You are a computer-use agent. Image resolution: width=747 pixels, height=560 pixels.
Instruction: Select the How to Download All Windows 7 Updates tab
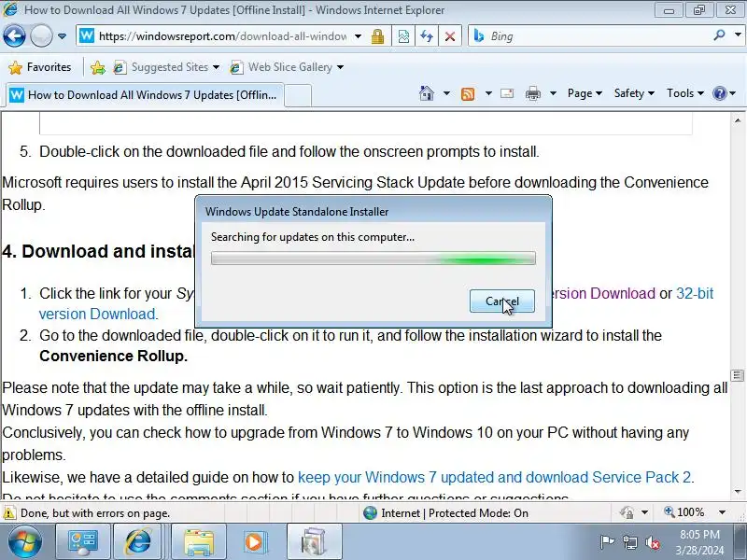click(x=145, y=95)
